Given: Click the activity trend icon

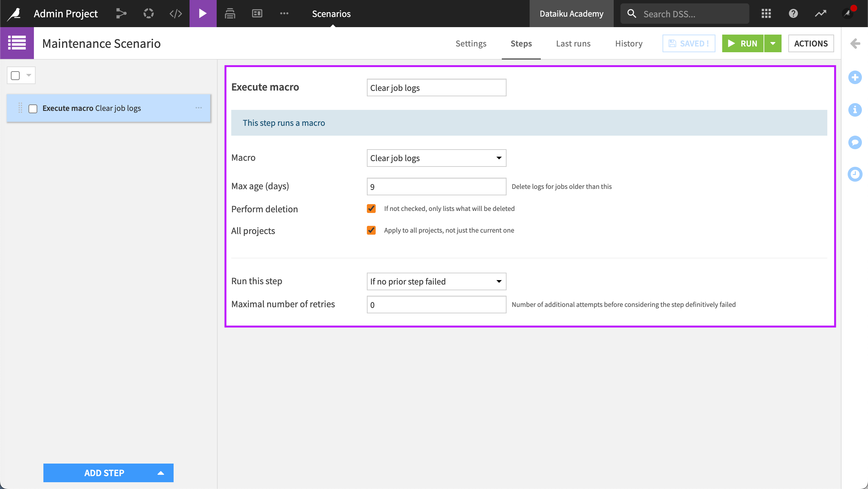Looking at the screenshot, I should coord(821,14).
